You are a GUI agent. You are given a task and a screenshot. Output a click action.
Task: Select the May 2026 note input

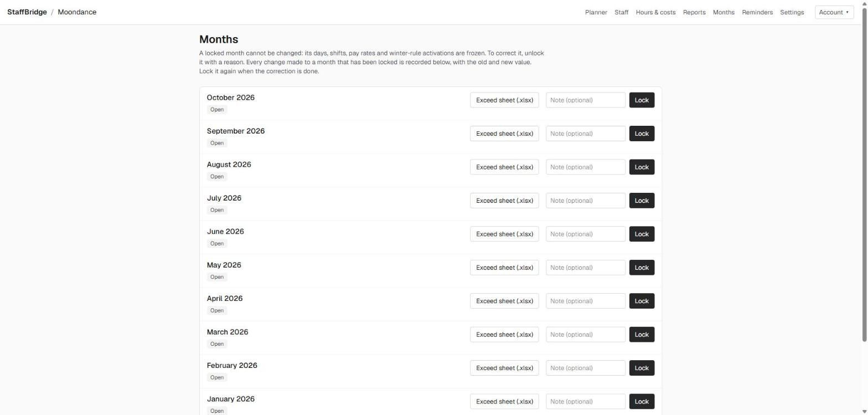(586, 268)
